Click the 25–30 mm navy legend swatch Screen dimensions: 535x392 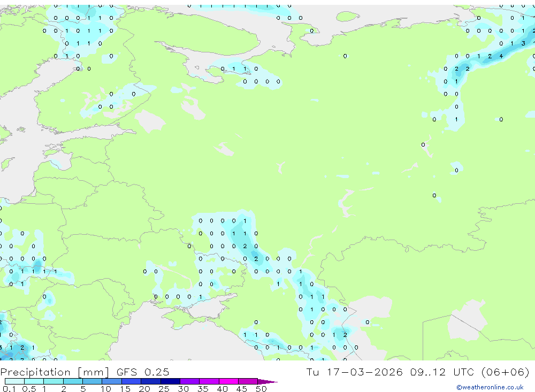[170, 381]
